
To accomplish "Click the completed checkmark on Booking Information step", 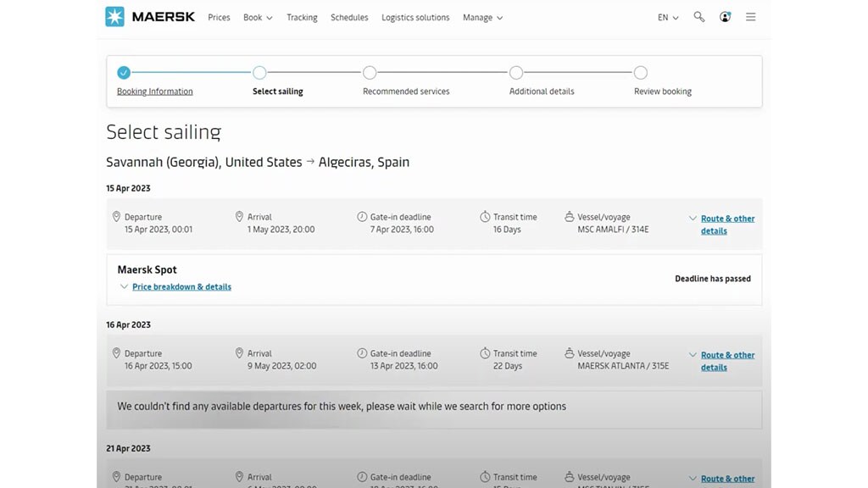I will [x=124, y=73].
